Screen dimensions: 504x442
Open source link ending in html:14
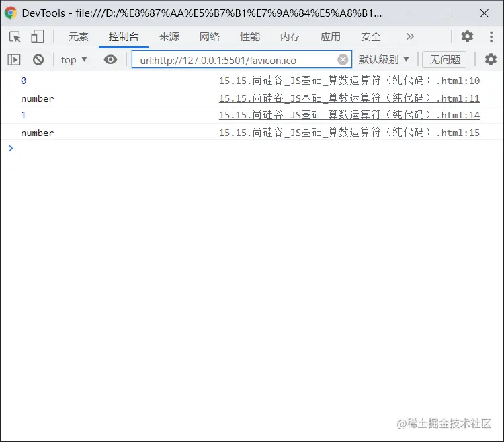349,115
